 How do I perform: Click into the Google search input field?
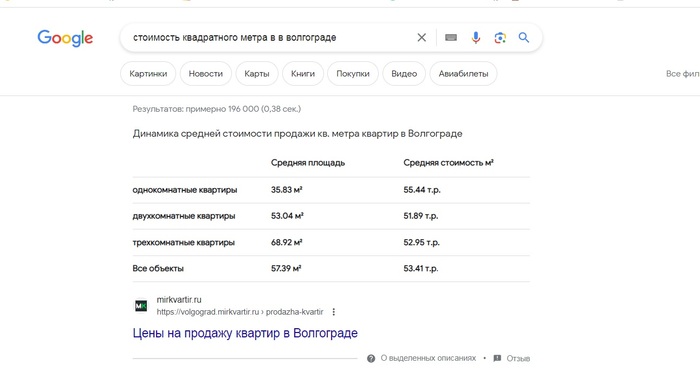pyautogui.click(x=268, y=37)
